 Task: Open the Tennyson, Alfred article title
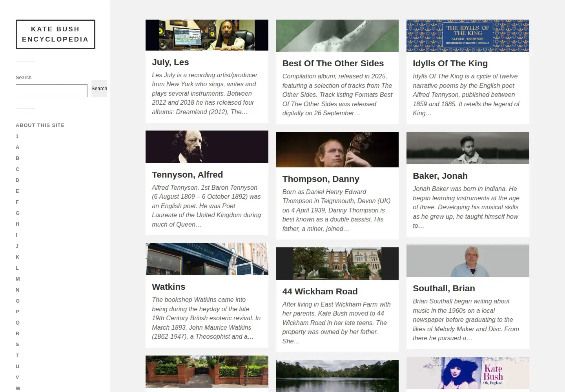coord(187,175)
